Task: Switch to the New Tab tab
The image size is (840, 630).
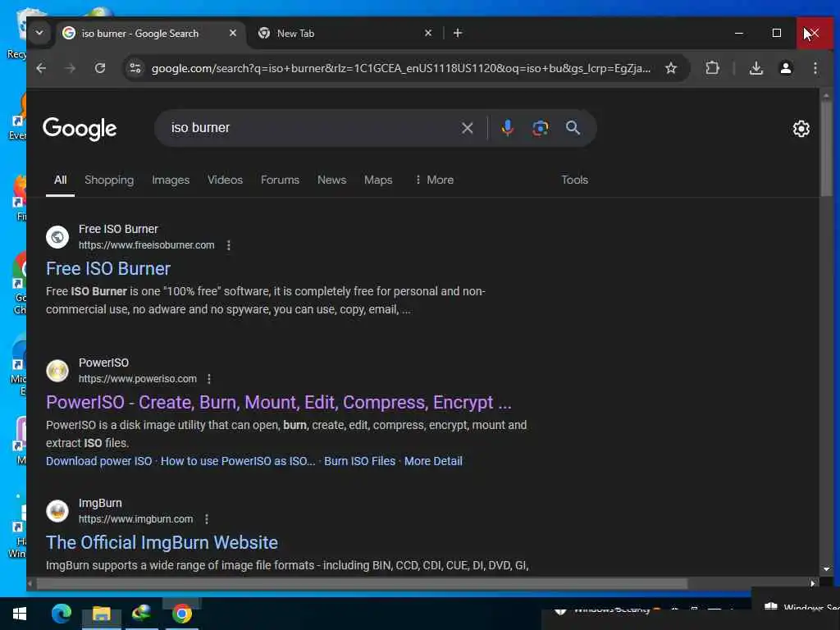Action: [x=343, y=33]
